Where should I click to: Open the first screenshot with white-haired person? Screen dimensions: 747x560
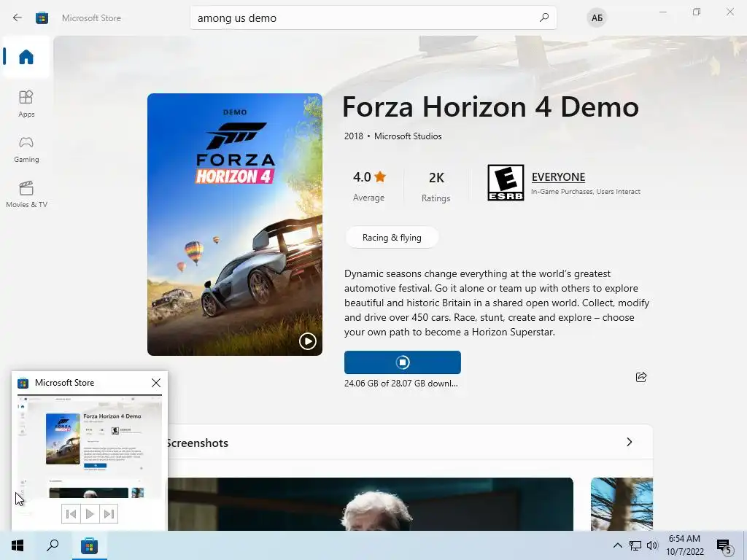(x=370, y=504)
